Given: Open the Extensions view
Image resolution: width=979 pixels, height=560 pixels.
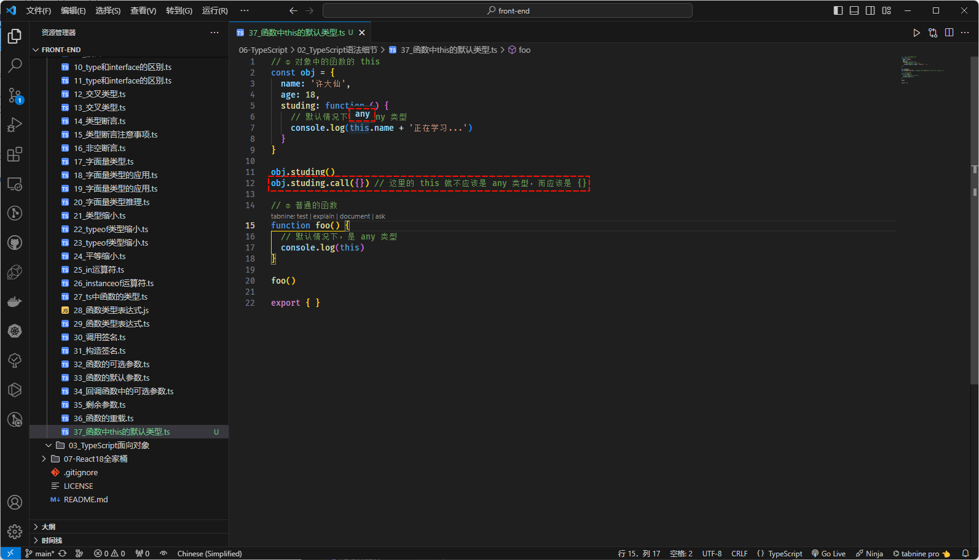Looking at the screenshot, I should 15,154.
